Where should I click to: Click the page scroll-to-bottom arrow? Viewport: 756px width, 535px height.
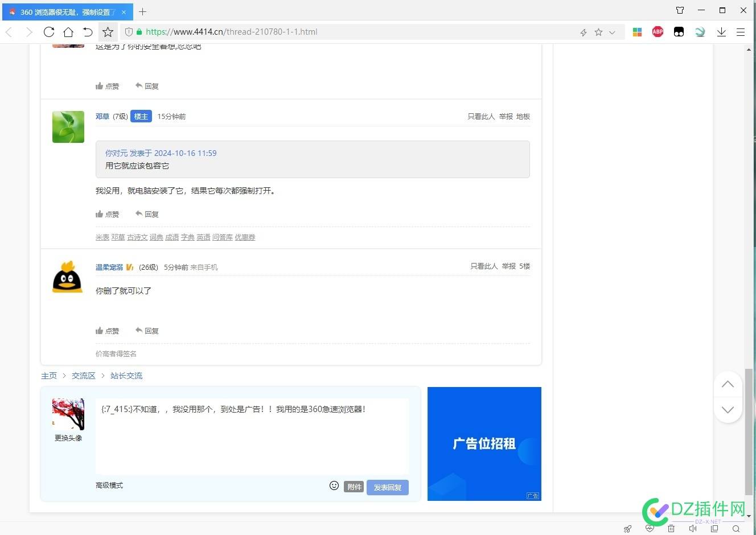pos(728,410)
